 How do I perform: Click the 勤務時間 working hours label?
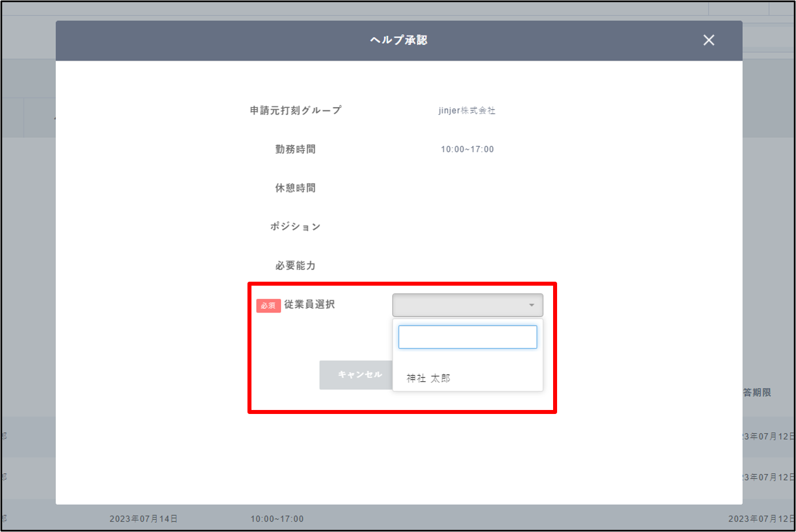295,149
